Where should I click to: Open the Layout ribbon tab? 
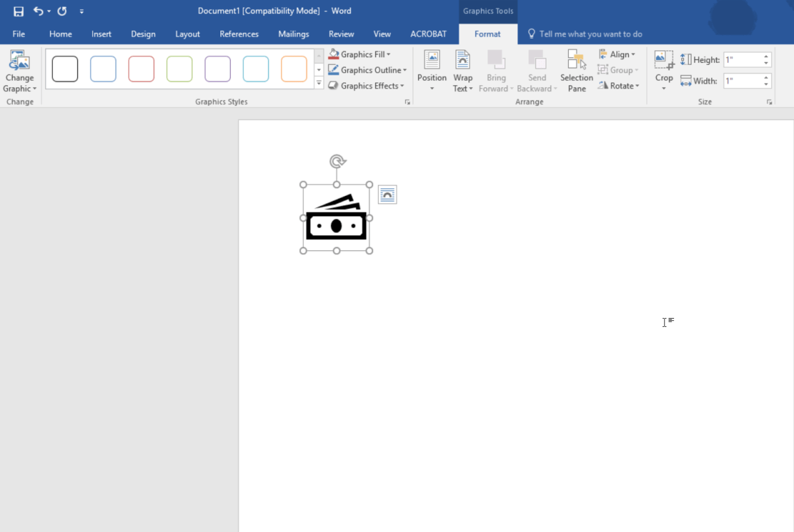click(x=188, y=34)
